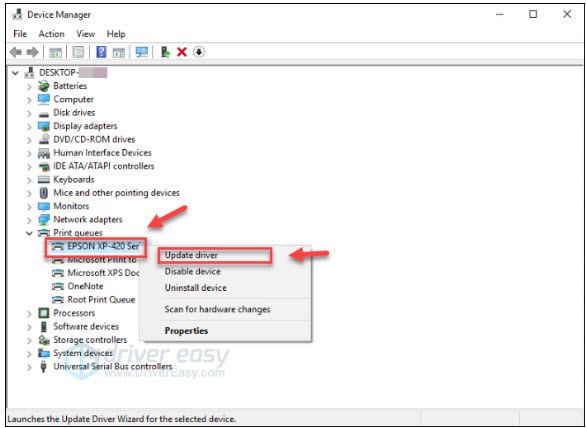Expand the System devices arrow
Screen dimensions: 586x428
point(29,354)
